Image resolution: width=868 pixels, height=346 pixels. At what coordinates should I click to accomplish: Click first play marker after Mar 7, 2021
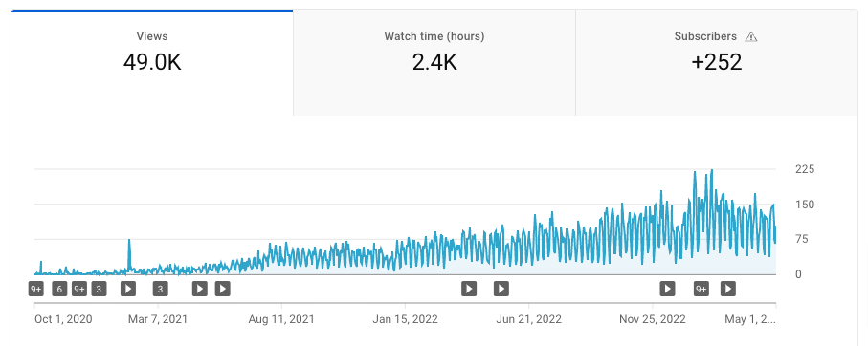(200, 289)
